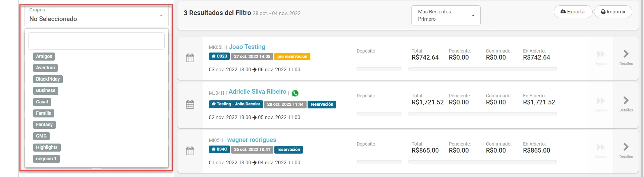The height and width of the screenshot is (177, 644).
Task: Click calendar icon for wagner rodrigues reservation
Action: coord(190,151)
